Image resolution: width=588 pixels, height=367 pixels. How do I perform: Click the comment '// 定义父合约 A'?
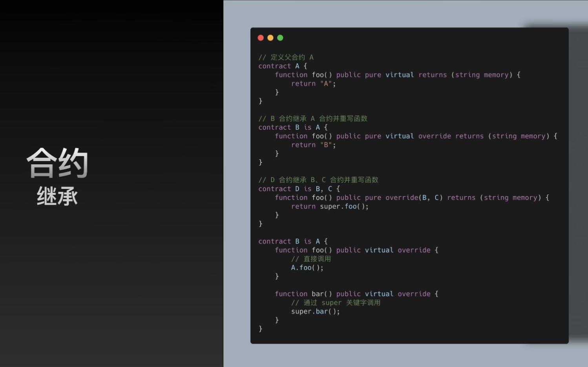[286, 57]
